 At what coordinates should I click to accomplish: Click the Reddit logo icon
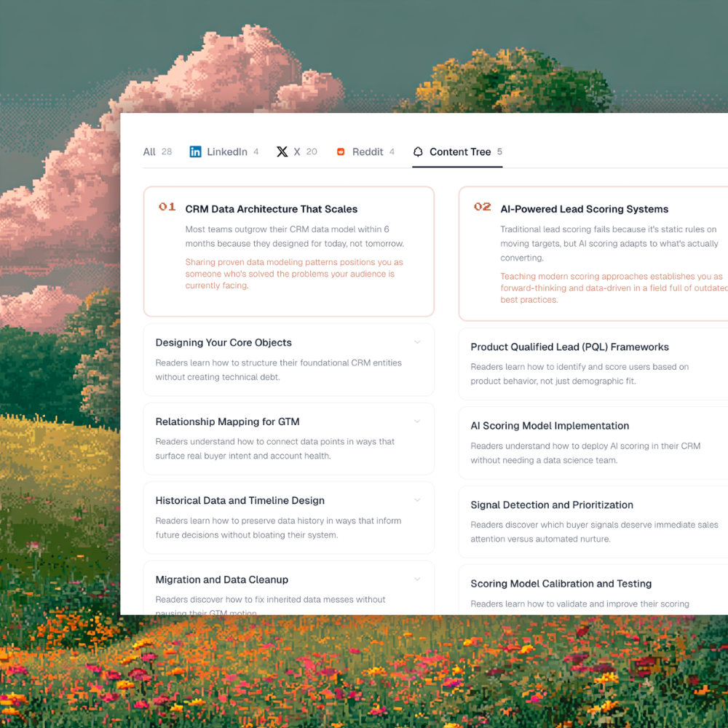(x=341, y=152)
